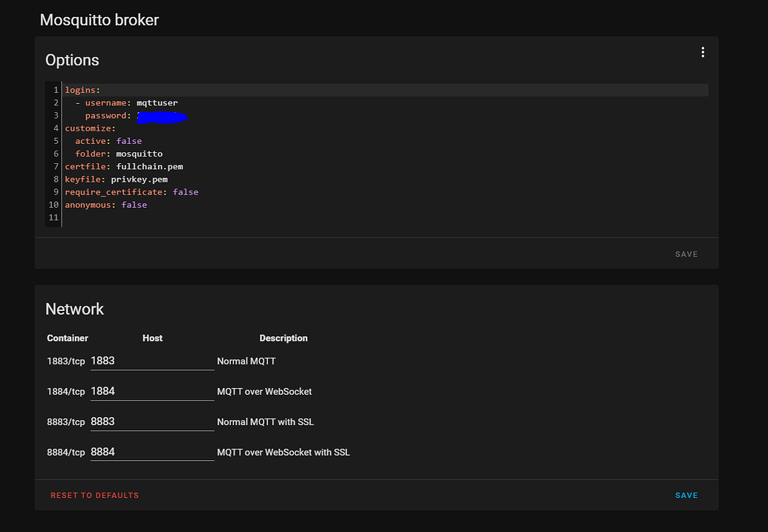
Task: Click the Mosquitto broker page title
Action: pos(99,20)
